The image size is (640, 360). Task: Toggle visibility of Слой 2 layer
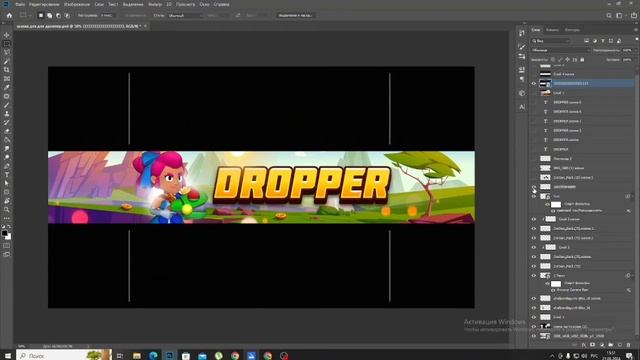534,317
